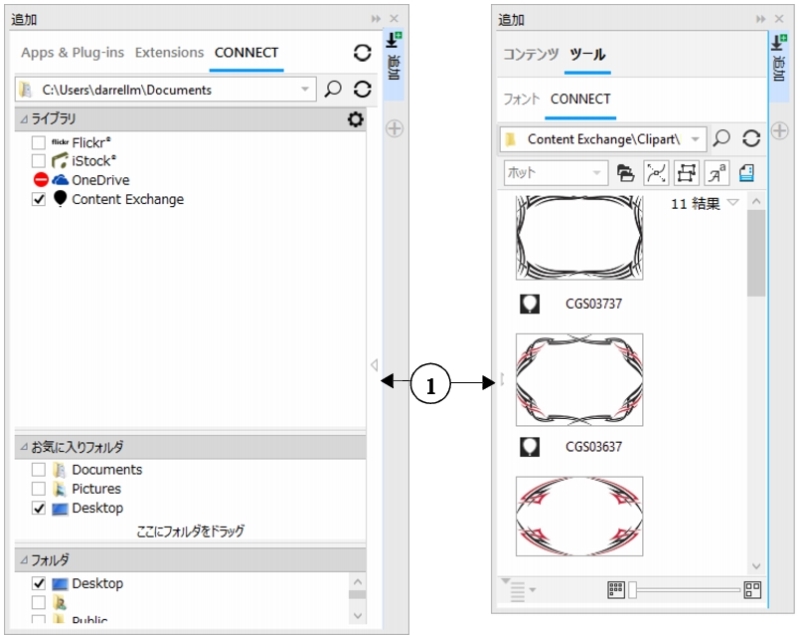800x635 pixels.
Task: Toggle the folders filter icon
Action: pyautogui.click(x=626, y=172)
